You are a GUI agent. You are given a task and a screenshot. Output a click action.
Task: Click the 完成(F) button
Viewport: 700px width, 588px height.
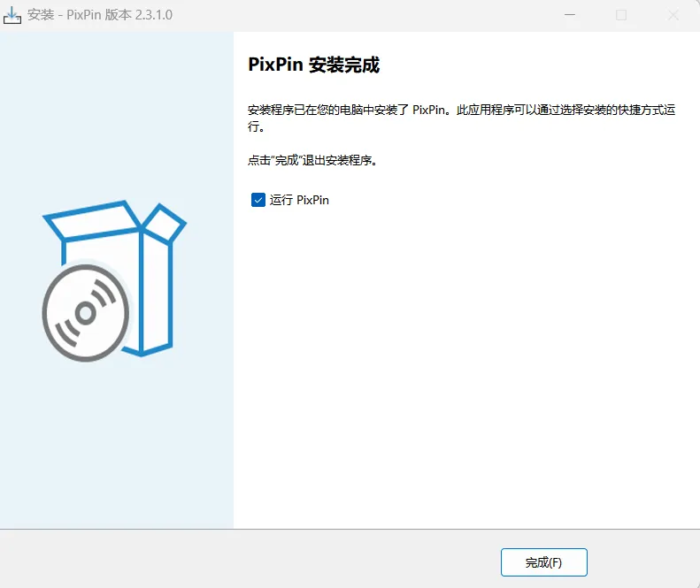click(x=543, y=562)
